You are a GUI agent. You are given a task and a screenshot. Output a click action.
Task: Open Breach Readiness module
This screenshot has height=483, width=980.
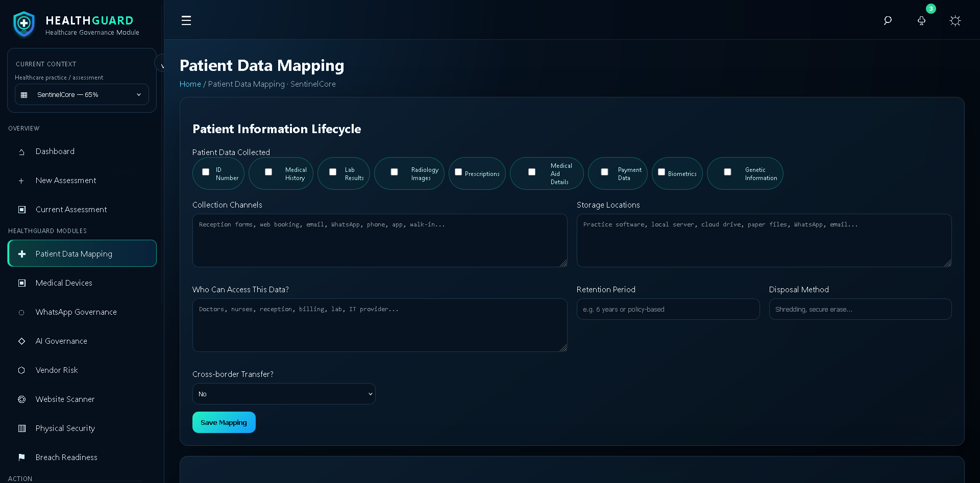(82, 457)
